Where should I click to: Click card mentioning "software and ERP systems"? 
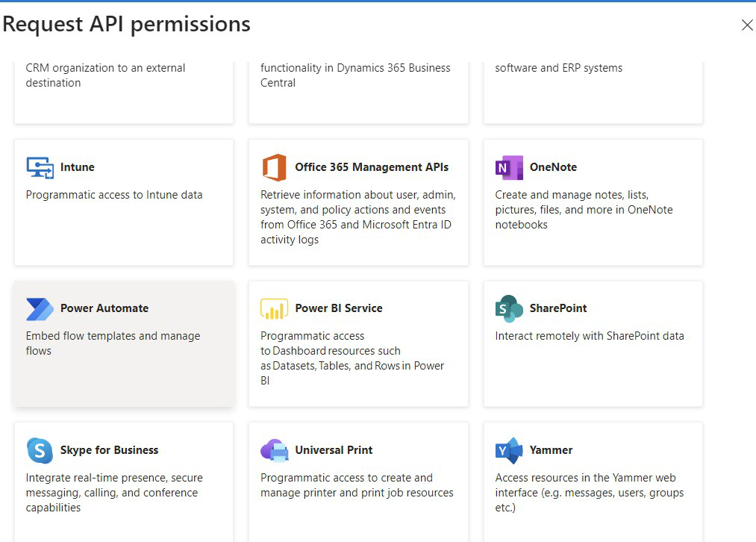pyautogui.click(x=593, y=93)
